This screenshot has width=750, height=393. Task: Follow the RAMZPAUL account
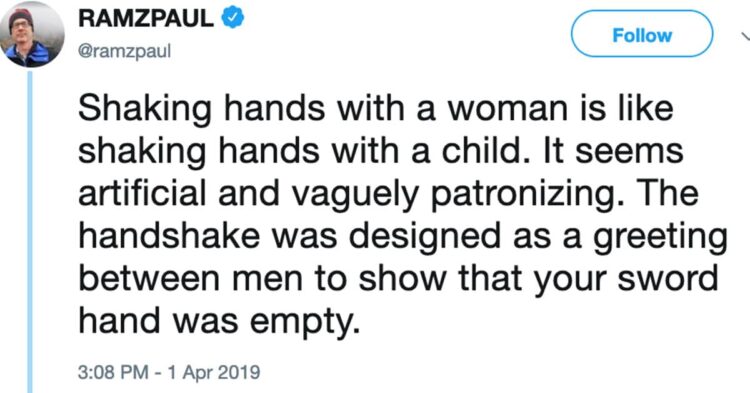(x=642, y=35)
